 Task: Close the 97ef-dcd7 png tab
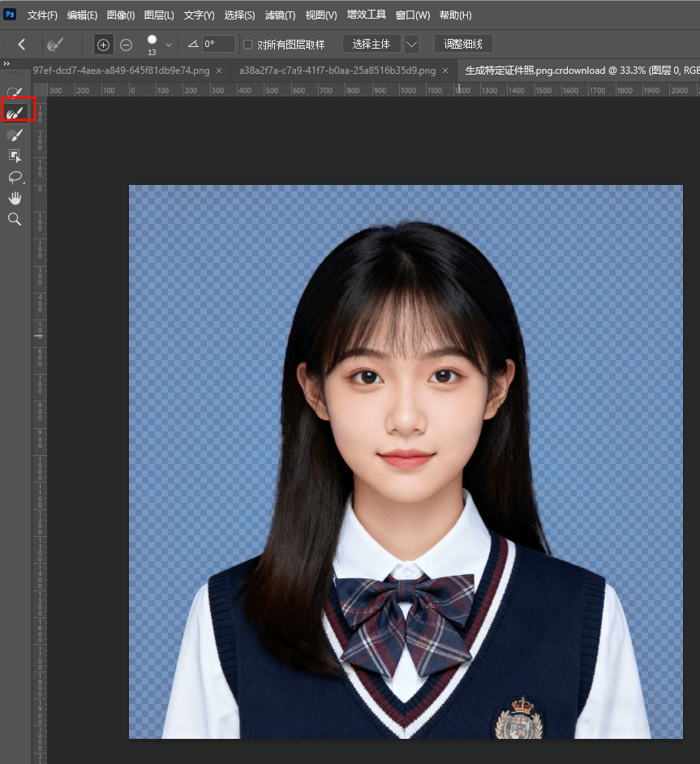click(219, 71)
